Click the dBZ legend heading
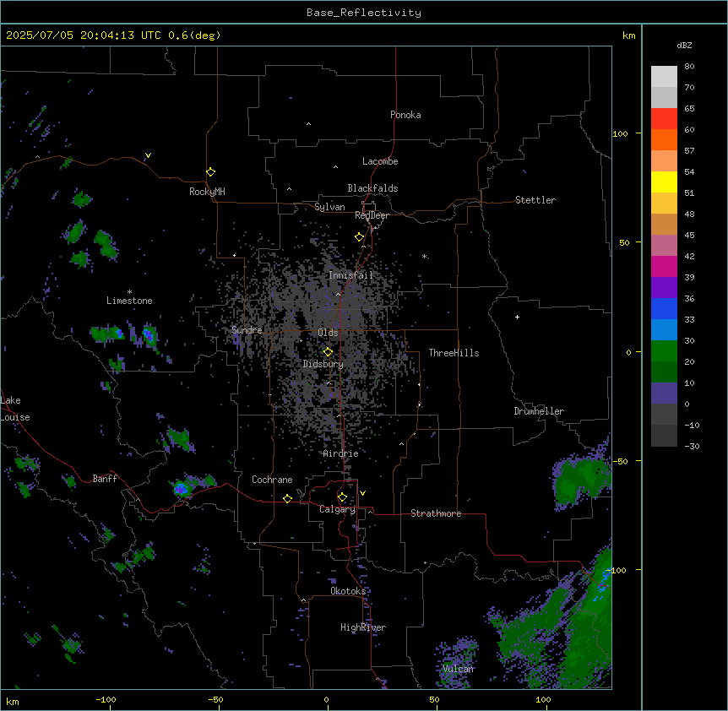 coord(684,45)
